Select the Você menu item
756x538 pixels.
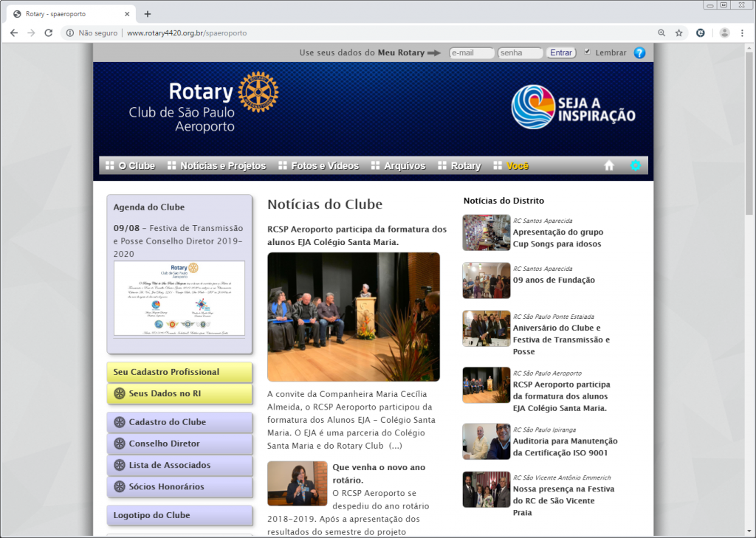click(x=511, y=166)
